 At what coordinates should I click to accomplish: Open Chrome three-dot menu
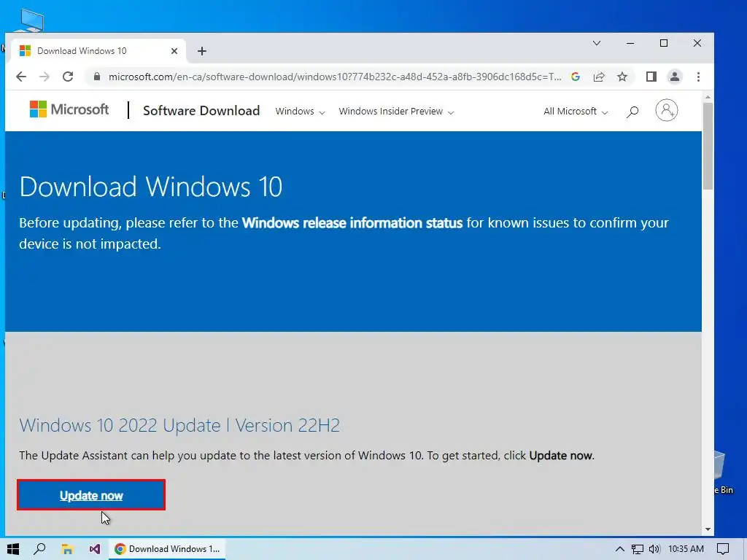click(x=698, y=77)
